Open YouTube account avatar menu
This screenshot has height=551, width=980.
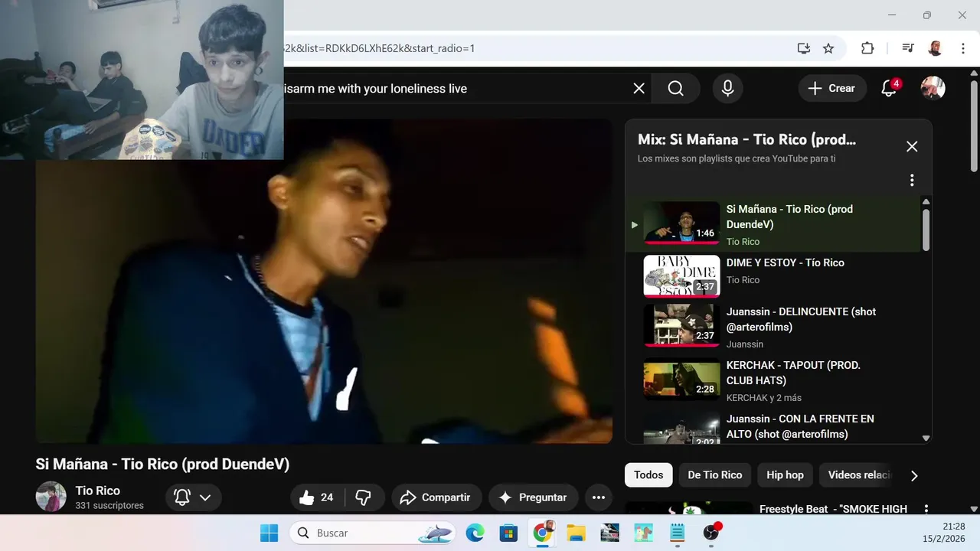point(933,88)
